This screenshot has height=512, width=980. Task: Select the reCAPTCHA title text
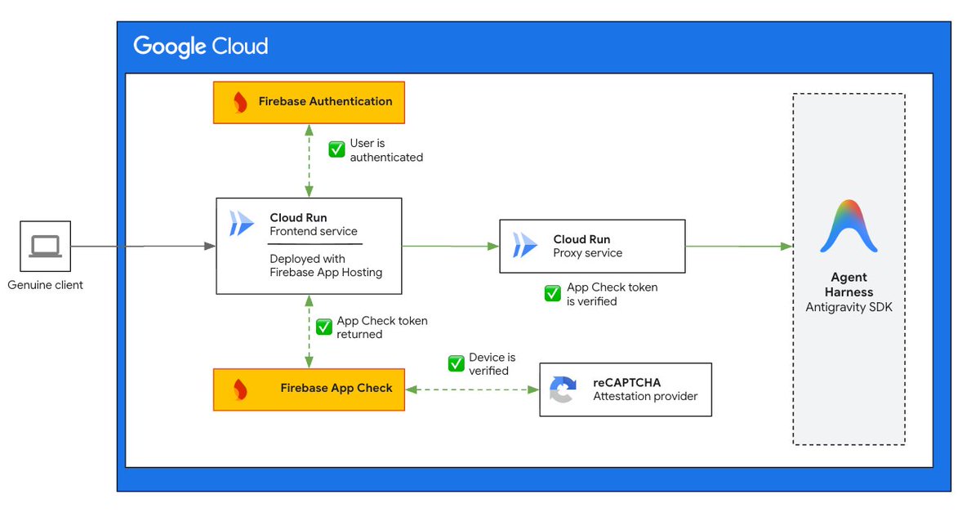(x=626, y=382)
